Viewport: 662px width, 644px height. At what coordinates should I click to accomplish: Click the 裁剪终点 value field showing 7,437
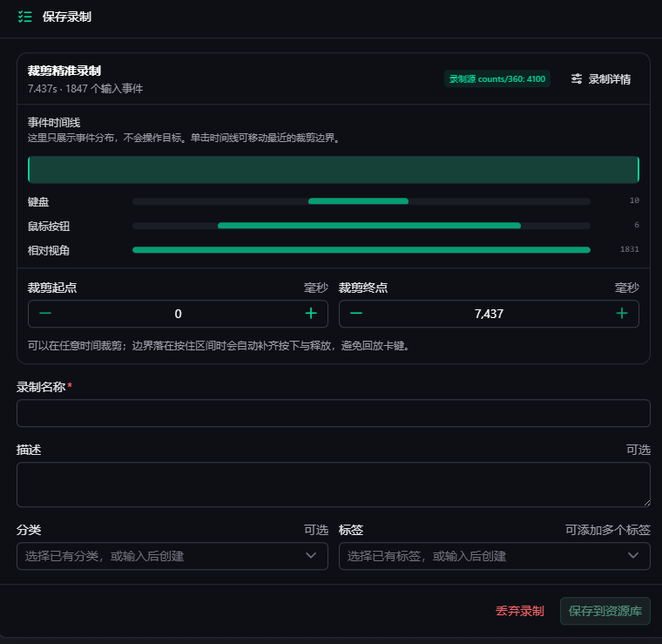pyautogui.click(x=489, y=314)
